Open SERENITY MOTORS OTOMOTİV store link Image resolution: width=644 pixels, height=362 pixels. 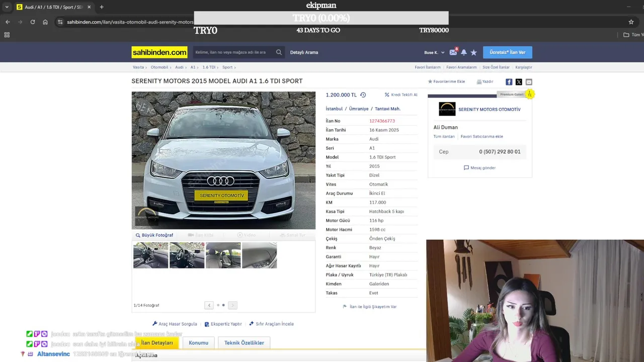489,109
